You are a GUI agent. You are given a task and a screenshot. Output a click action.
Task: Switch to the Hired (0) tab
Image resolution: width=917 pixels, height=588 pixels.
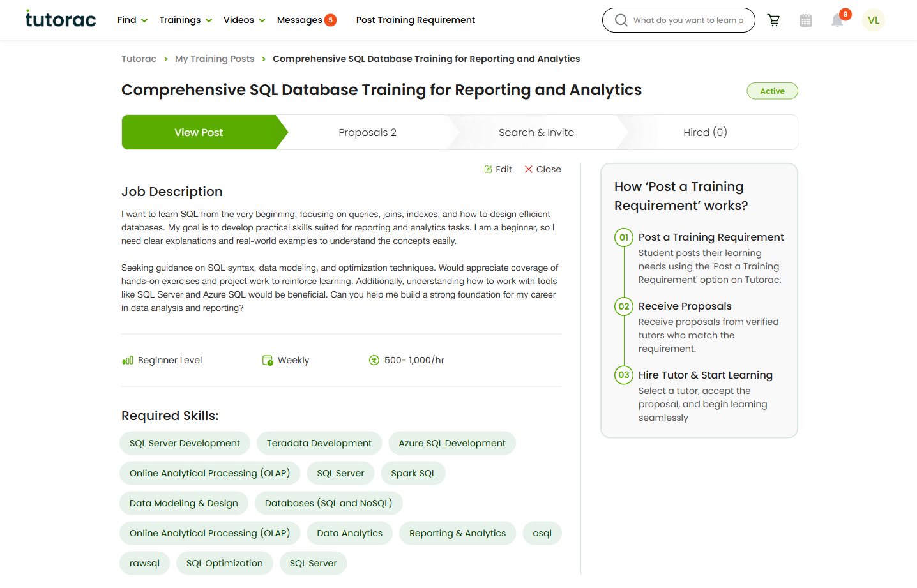[x=705, y=132]
